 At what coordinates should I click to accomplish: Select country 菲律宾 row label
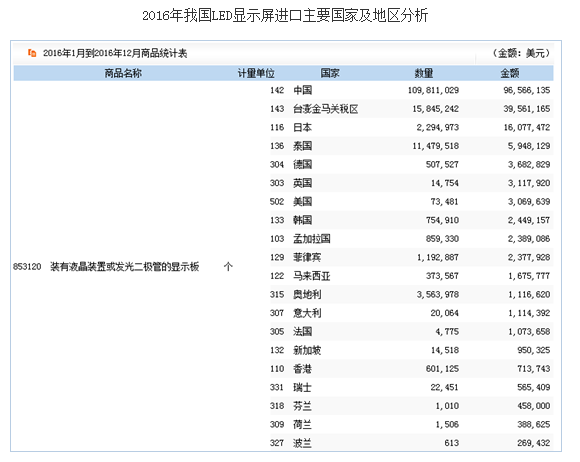coord(307,257)
